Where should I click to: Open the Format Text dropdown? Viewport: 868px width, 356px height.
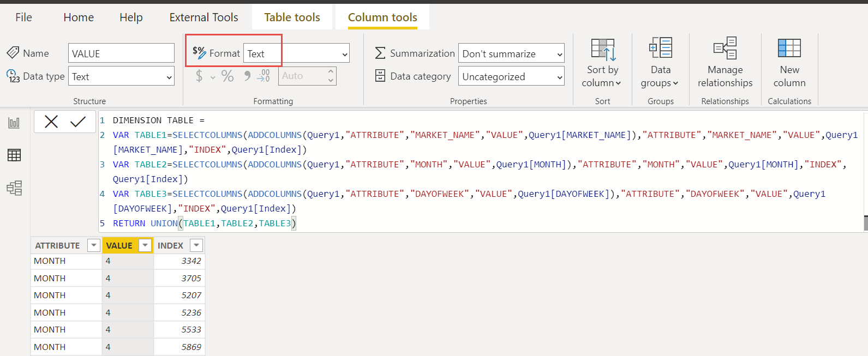tap(296, 53)
